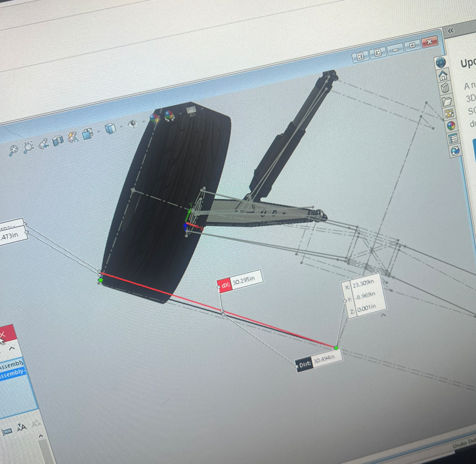Click the Zoom to Fit magnifier icon
The height and width of the screenshot is (464, 476).
(13, 150)
